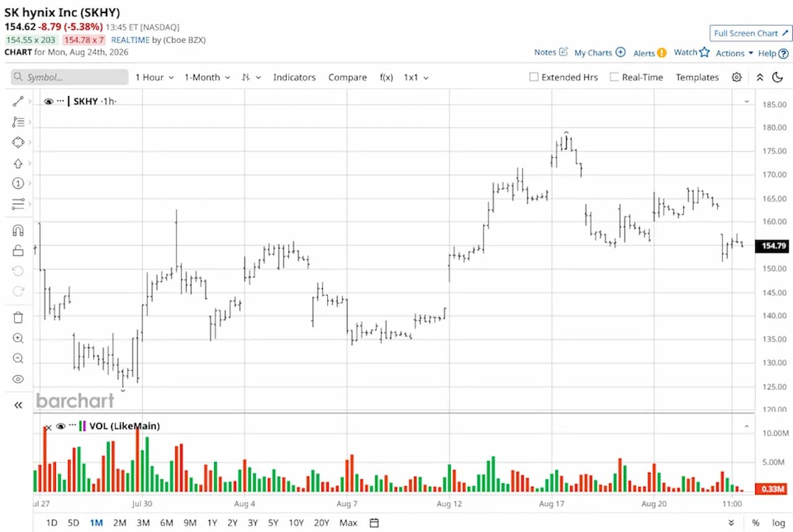Toggle visibility of all drawings

coord(18,379)
